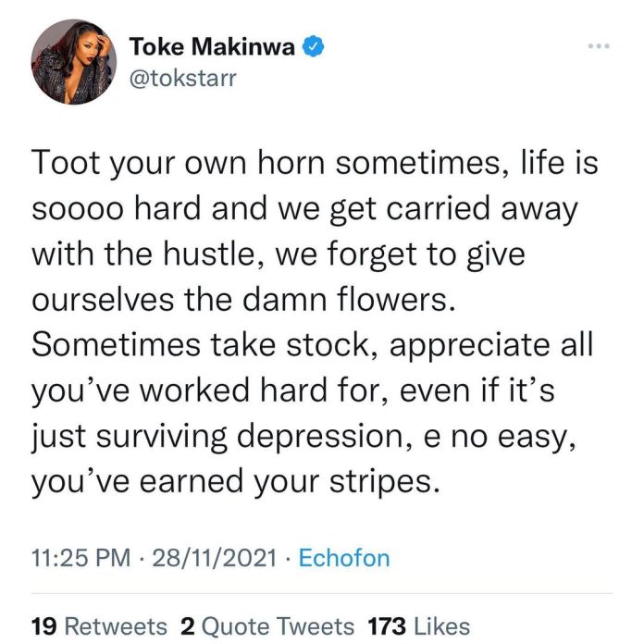The height and width of the screenshot is (644, 644).
Task: Click the number 173 likes count
Action: tap(388, 625)
